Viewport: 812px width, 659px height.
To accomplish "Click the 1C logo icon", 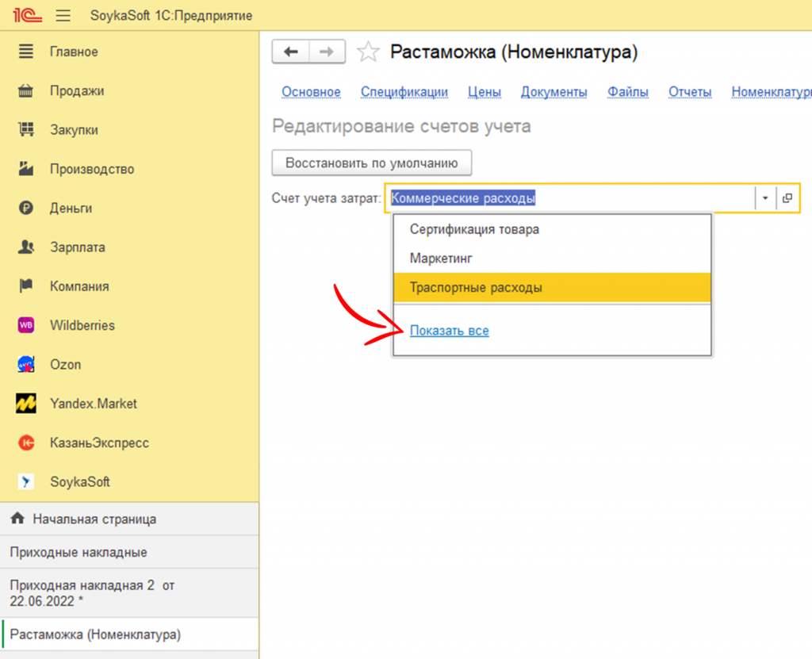I will [21, 15].
